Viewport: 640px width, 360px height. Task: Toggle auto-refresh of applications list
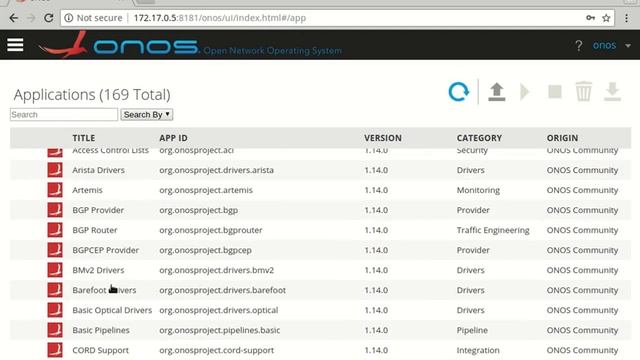pos(459,91)
